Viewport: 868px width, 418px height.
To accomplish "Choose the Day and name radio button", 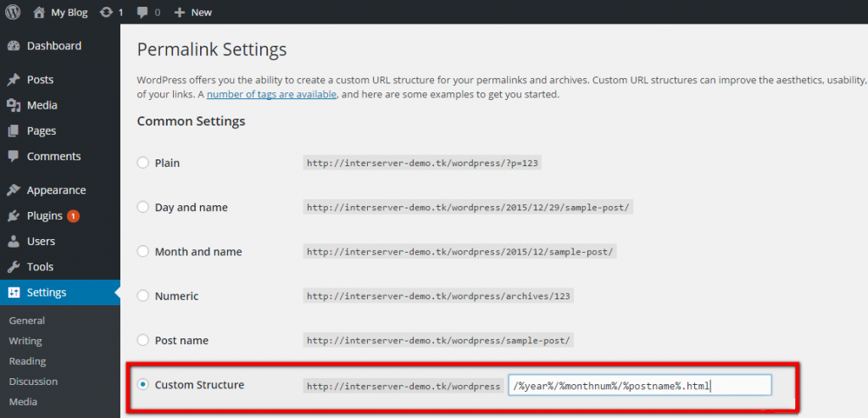I will point(143,208).
